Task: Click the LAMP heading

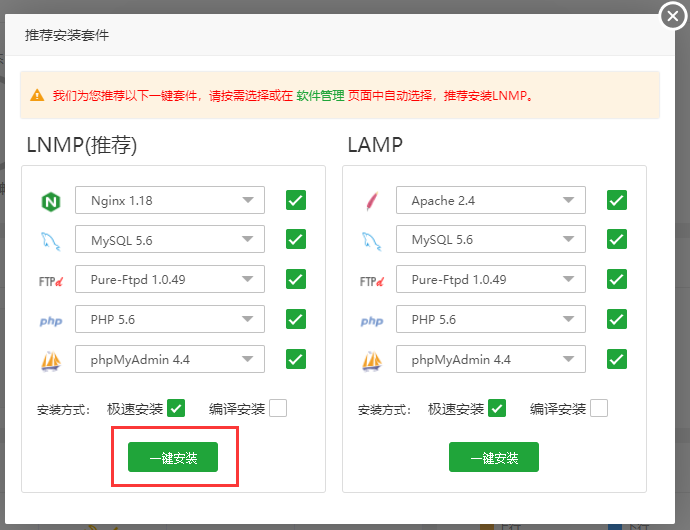Action: click(375, 145)
